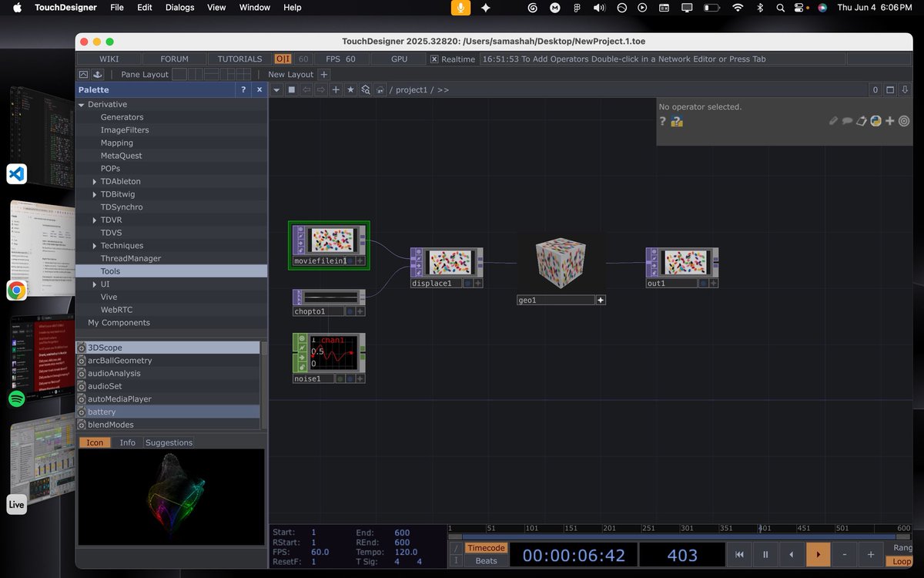Viewport: 924px width, 578px height.
Task: Expand the TDVR folder
Action: click(95, 220)
